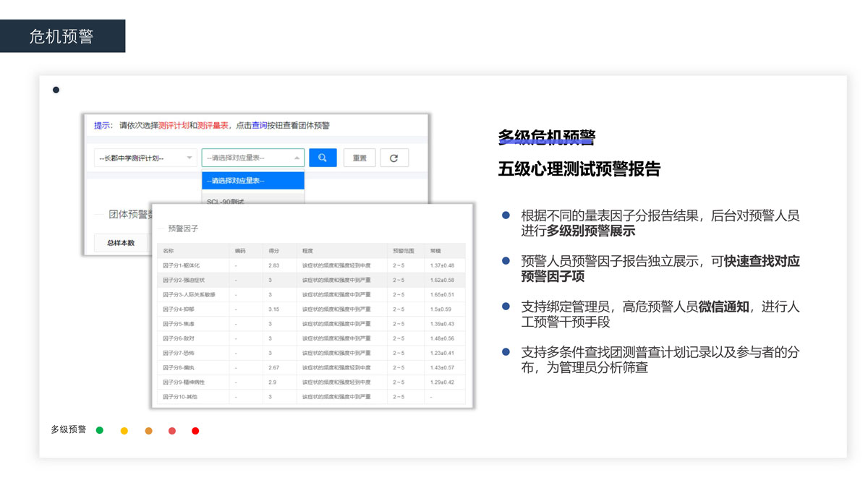
Task: Click the 总样本数 tab
Action: (121, 243)
